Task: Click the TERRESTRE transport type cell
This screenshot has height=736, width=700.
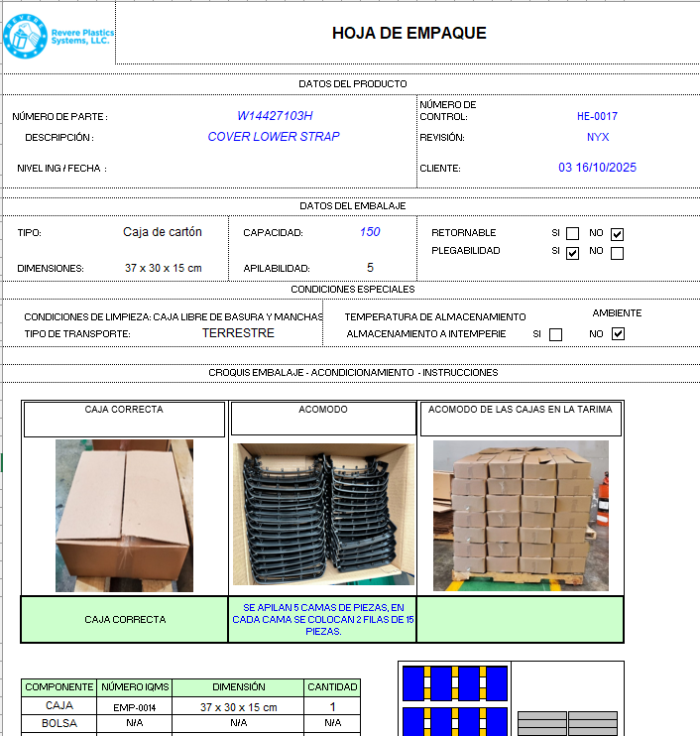Action: 238,333
